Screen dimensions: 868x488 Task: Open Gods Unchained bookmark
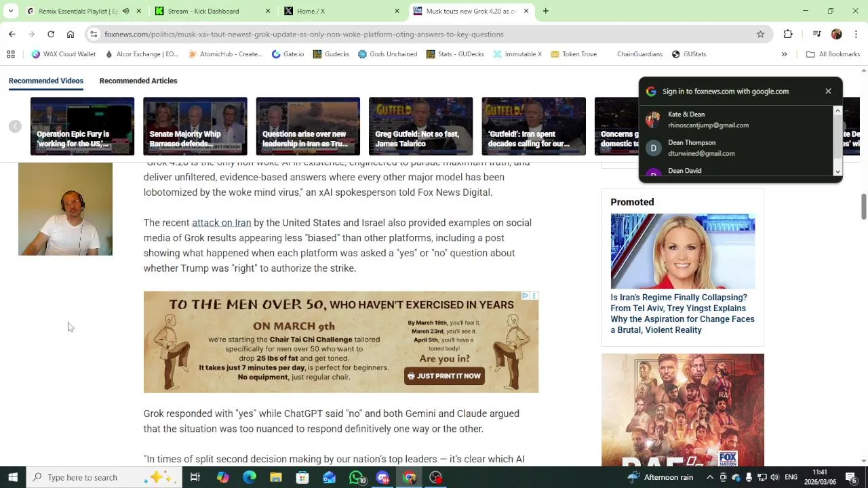pos(387,54)
